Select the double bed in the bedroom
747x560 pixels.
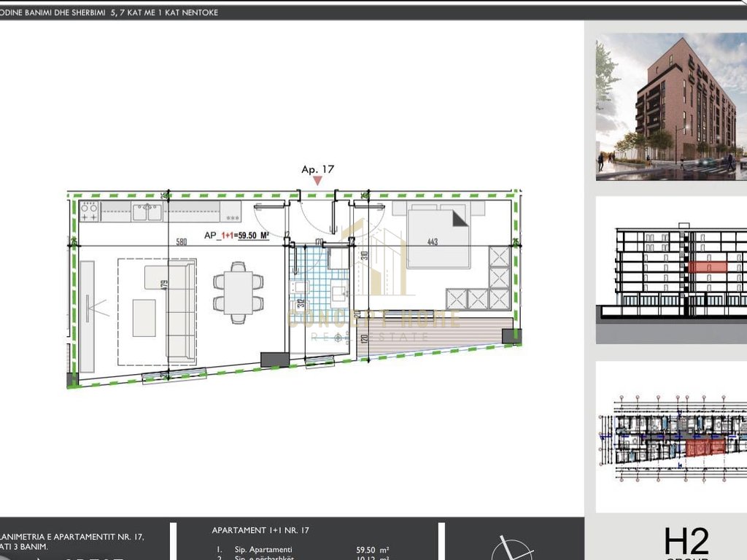pos(438,236)
